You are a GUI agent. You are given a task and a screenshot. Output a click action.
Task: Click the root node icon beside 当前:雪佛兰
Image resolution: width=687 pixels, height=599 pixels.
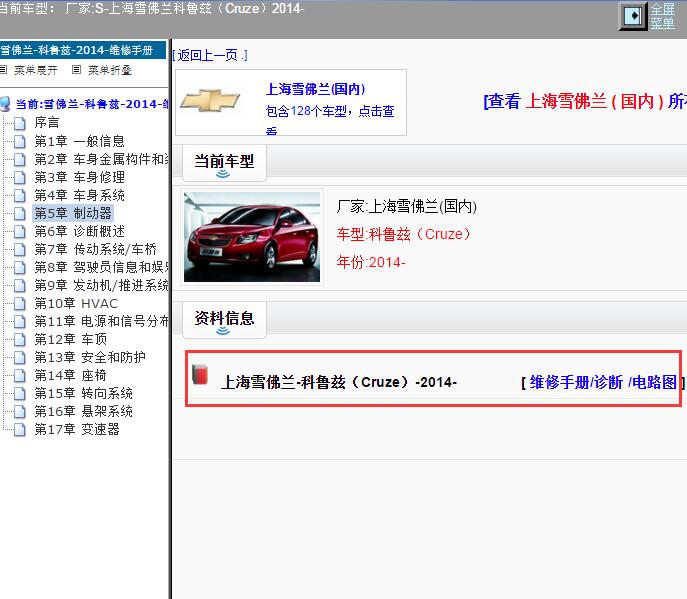point(5,104)
